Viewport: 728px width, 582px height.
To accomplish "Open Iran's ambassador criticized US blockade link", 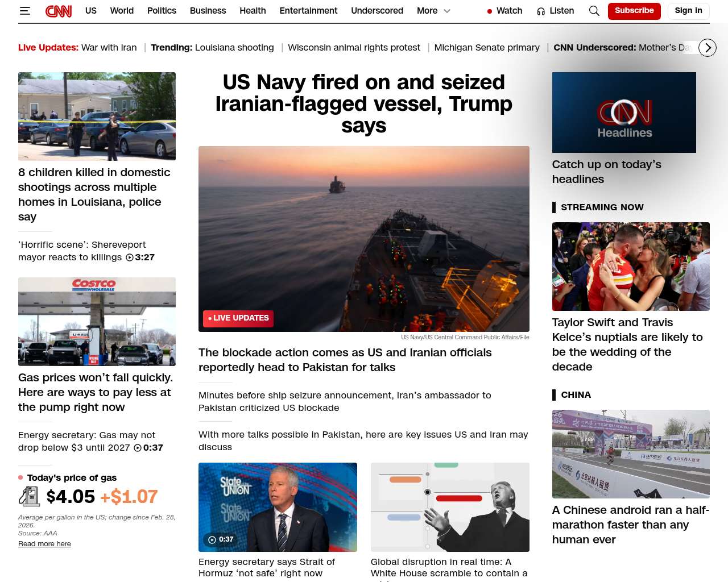I will [345, 402].
